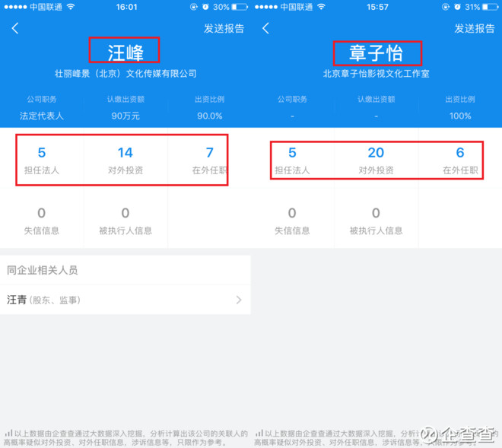
Task: Open 北京章子怡影视文化工作室 company link
Action: [x=376, y=74]
